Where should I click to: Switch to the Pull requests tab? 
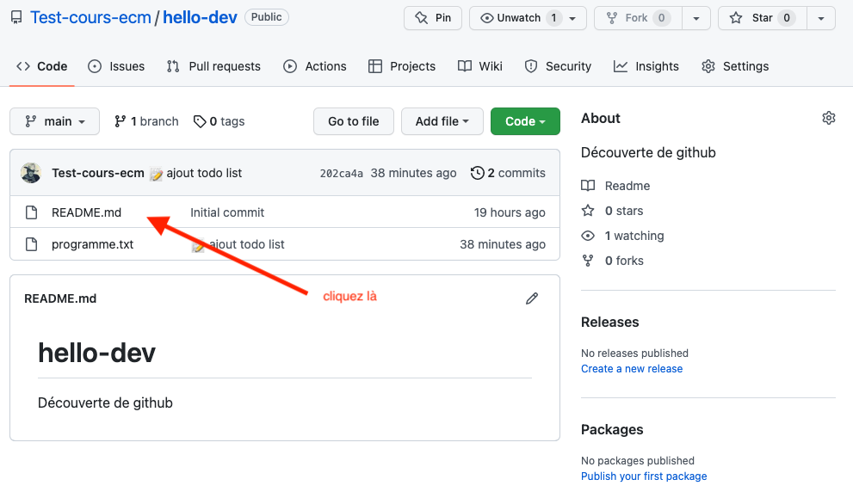pyautogui.click(x=213, y=66)
